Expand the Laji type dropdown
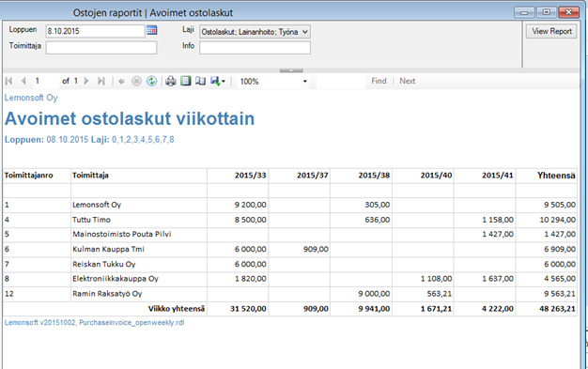This screenshot has width=588, height=369. [305, 32]
